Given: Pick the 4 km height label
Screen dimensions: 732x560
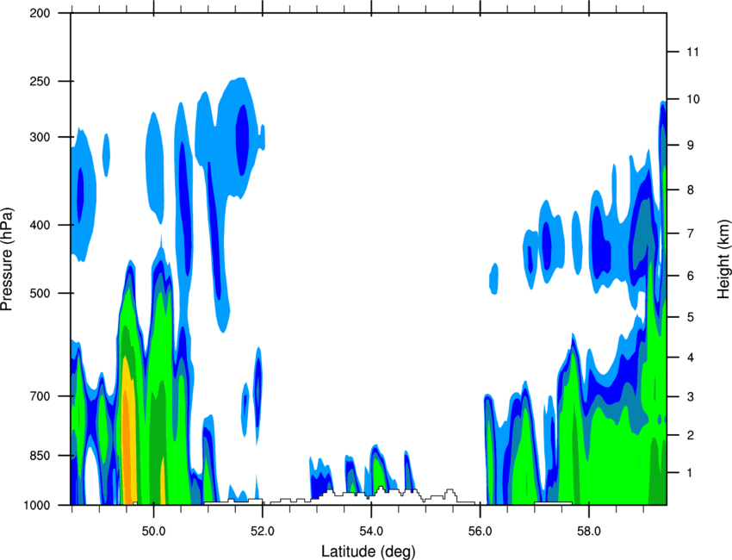Looking at the screenshot, I should 690,358.
